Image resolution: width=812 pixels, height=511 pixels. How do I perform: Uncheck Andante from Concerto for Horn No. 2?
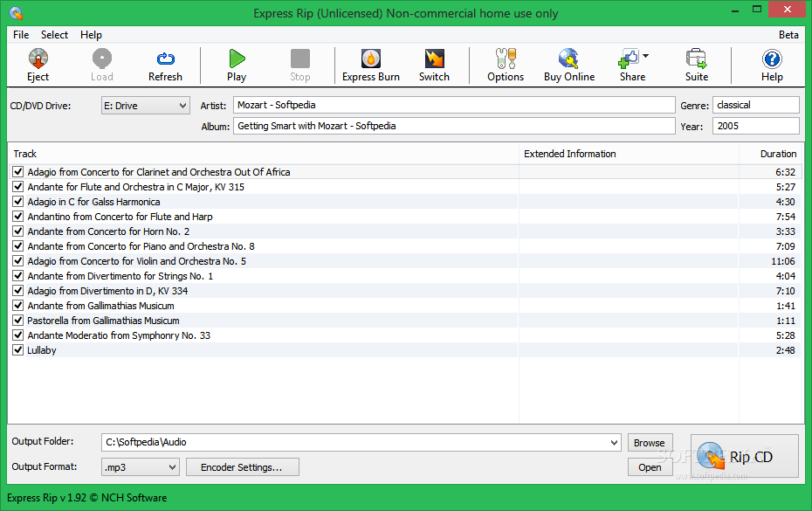[x=18, y=231]
